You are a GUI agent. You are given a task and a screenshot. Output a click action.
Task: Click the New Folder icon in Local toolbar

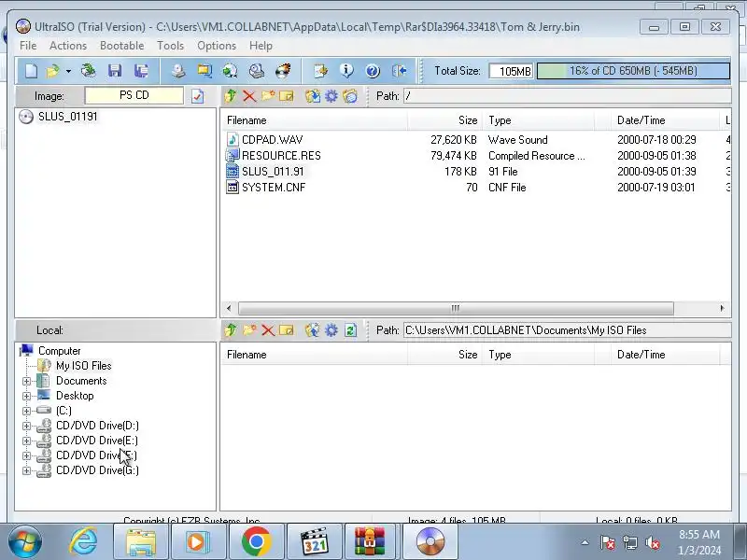tap(249, 330)
